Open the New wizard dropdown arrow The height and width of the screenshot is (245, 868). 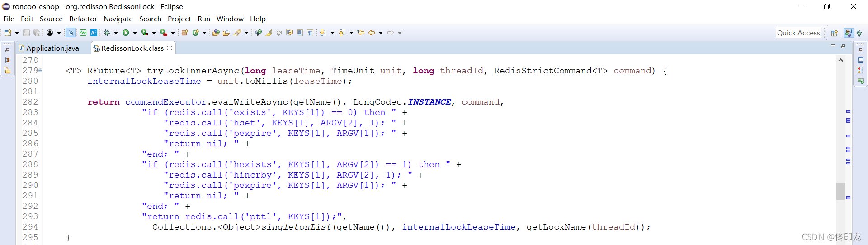pyautogui.click(x=17, y=33)
